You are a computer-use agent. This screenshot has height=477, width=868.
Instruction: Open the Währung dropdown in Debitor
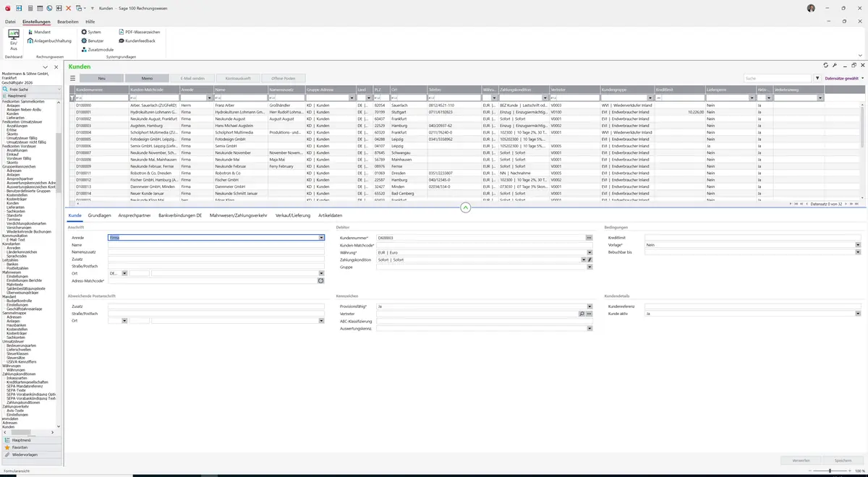(x=590, y=252)
